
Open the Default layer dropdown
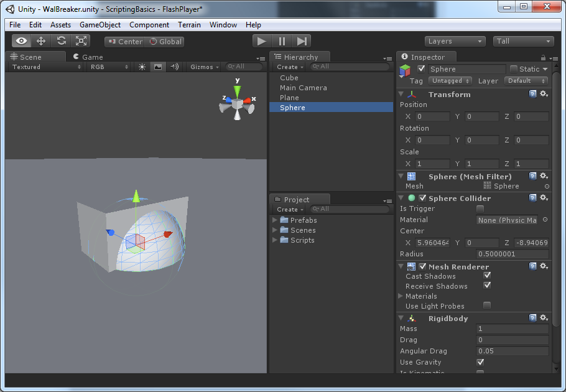[526, 81]
